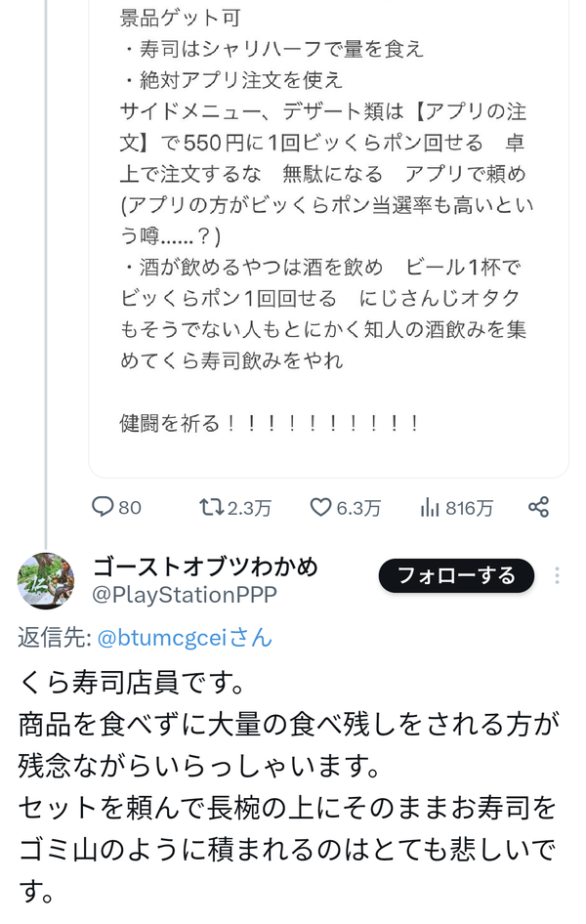Retweet the post using the arrows icon
Viewport: 586px width, 924px height.
[211, 507]
